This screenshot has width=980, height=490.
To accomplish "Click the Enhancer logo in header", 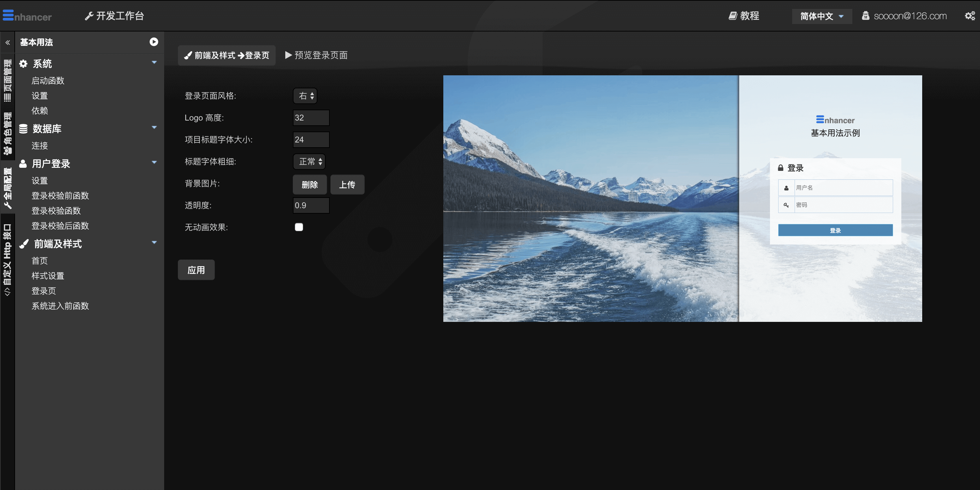I will coord(27,16).
